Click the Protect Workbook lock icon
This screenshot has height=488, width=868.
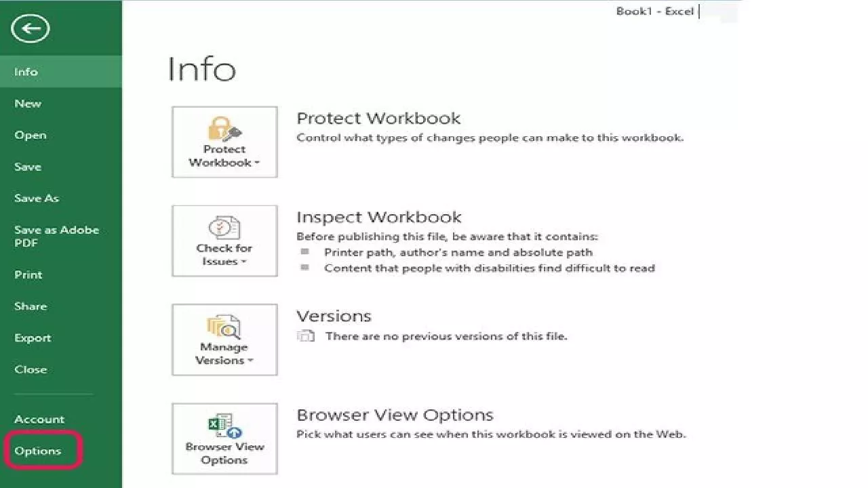[x=224, y=129]
